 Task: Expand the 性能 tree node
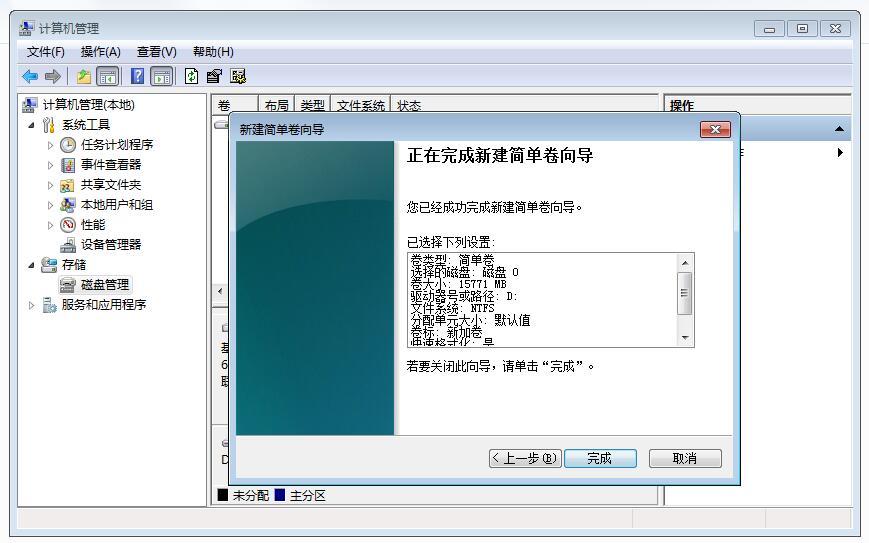coord(50,226)
